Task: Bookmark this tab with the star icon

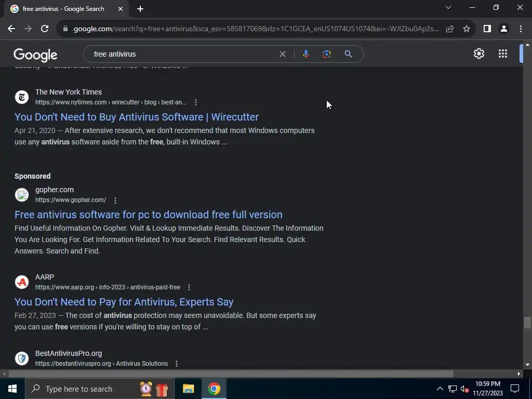Action: [x=467, y=29]
